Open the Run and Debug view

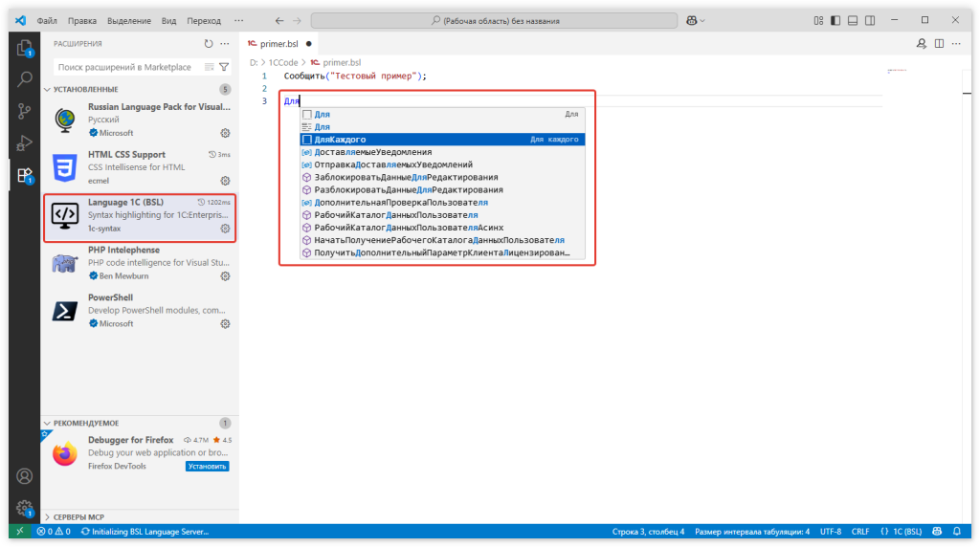[x=24, y=143]
